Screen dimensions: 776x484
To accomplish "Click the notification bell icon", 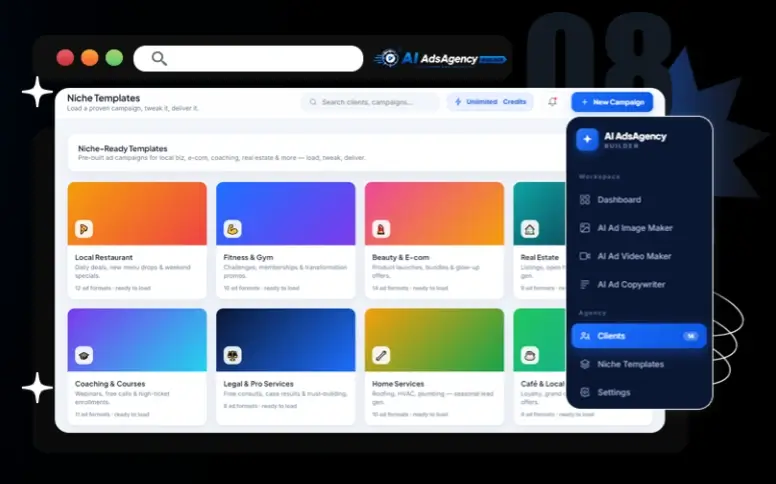I will [552, 101].
